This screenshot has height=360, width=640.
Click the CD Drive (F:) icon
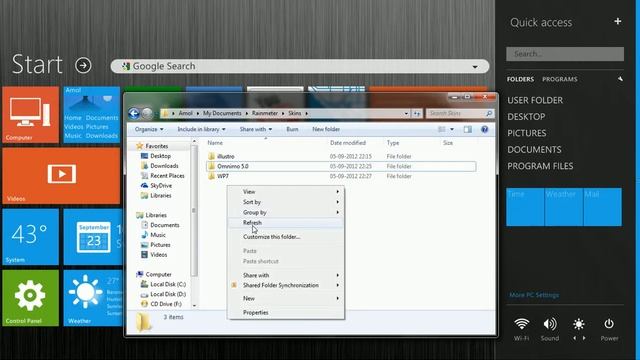(x=144, y=304)
